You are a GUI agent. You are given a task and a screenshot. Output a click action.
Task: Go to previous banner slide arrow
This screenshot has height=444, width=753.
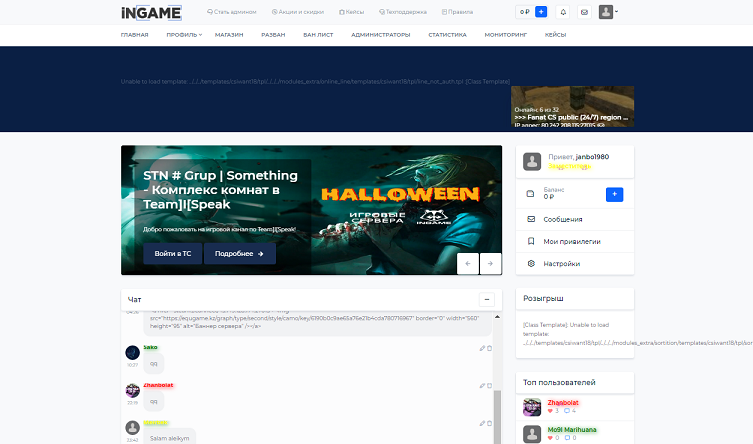pyautogui.click(x=468, y=263)
